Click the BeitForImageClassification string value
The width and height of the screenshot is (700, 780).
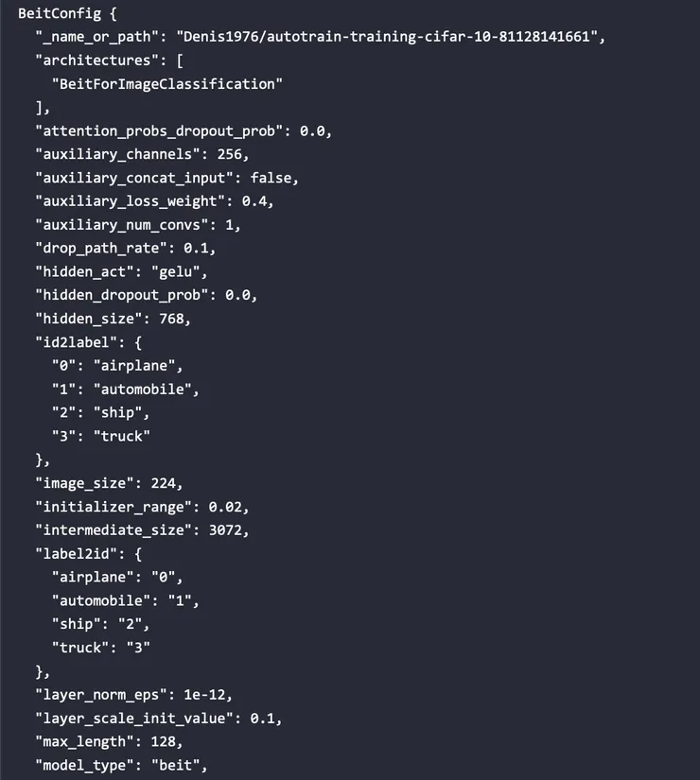[167, 84]
